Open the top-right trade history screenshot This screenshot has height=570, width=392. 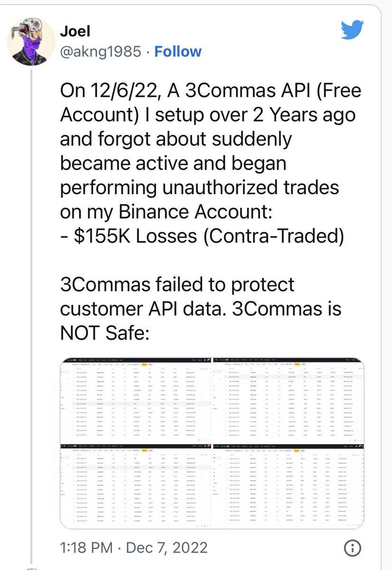289,400
